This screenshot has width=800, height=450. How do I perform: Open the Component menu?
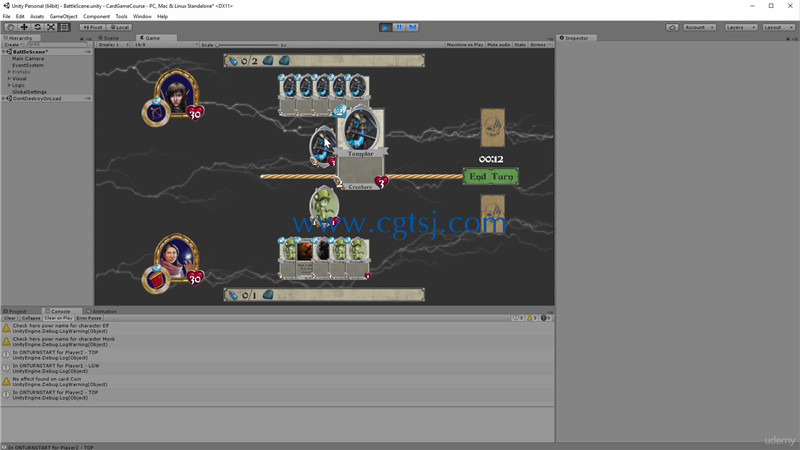(x=96, y=16)
